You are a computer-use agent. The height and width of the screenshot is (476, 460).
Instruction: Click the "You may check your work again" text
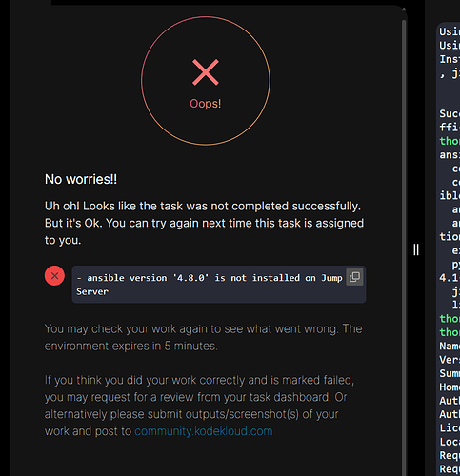(203, 337)
